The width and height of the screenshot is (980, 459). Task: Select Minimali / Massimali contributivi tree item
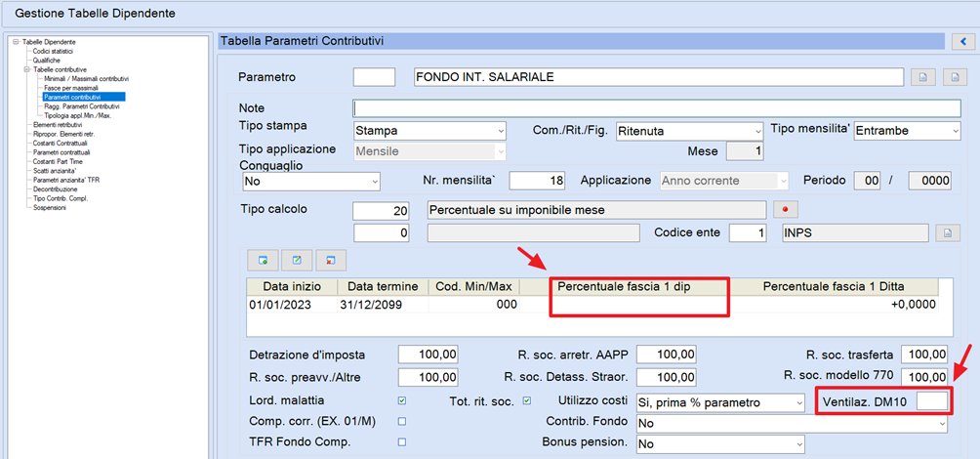pos(86,79)
